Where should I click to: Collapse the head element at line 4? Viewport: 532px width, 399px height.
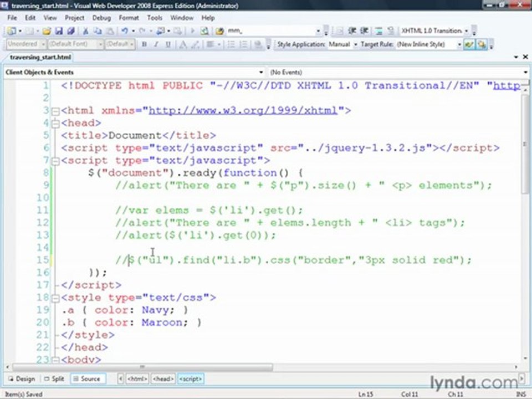pyautogui.click(x=55, y=124)
